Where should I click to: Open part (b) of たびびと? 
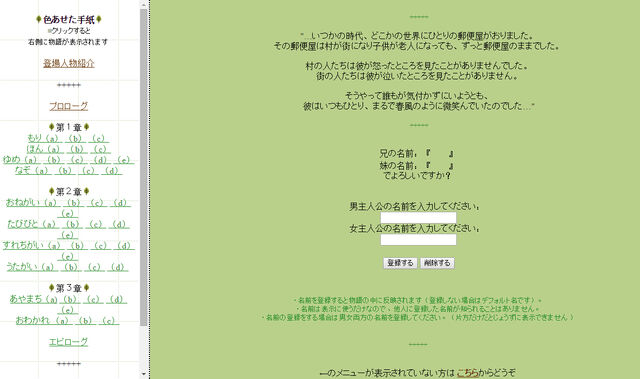[x=73, y=224]
